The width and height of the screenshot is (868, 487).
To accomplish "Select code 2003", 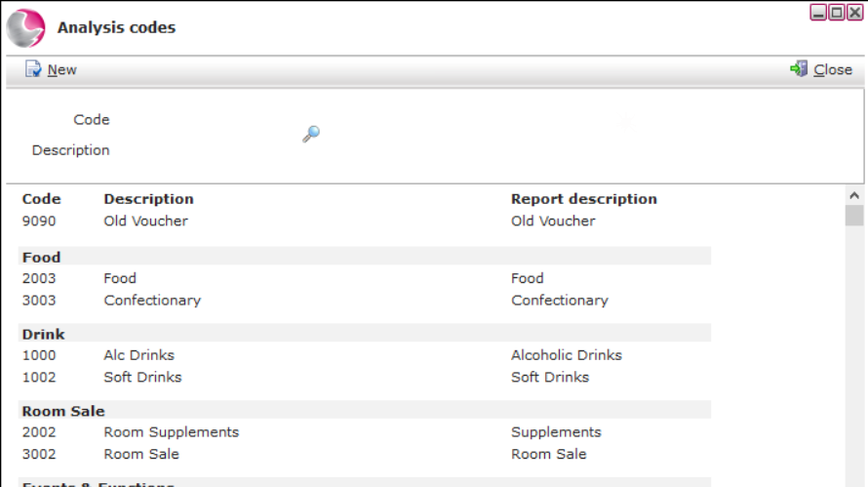I will point(39,278).
